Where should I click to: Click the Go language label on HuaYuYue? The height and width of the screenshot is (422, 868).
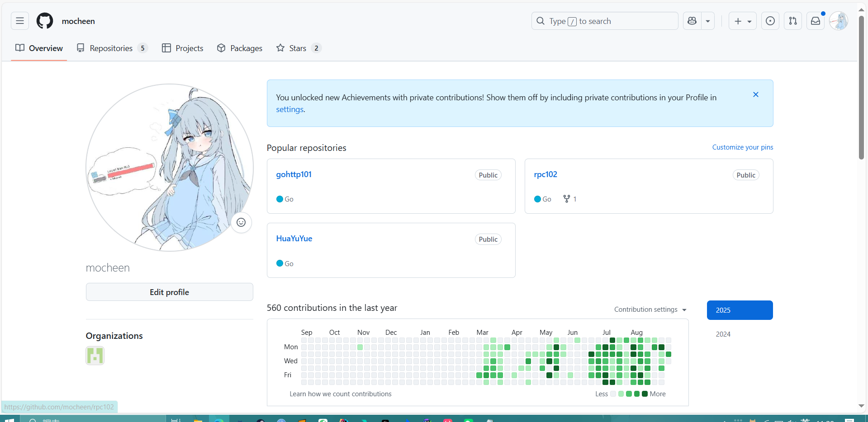pyautogui.click(x=285, y=263)
